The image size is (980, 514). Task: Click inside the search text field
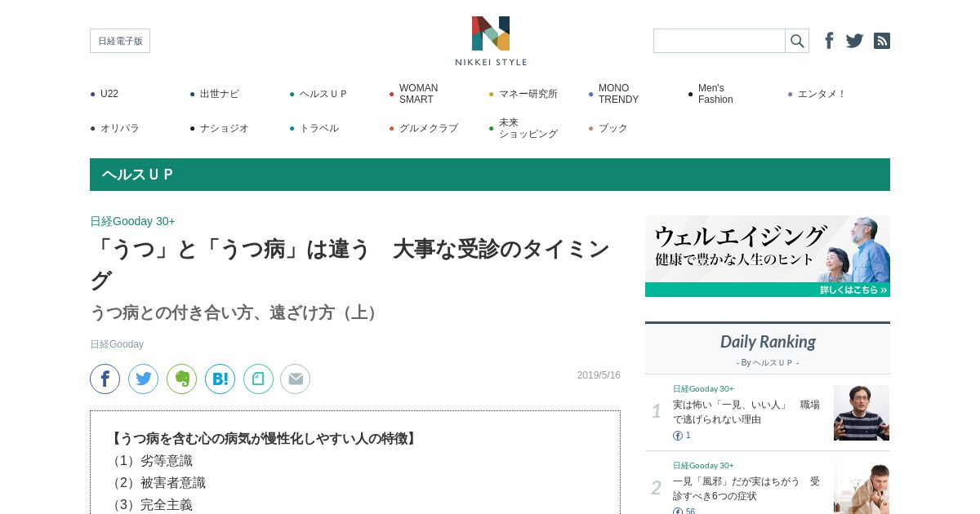[x=719, y=41]
